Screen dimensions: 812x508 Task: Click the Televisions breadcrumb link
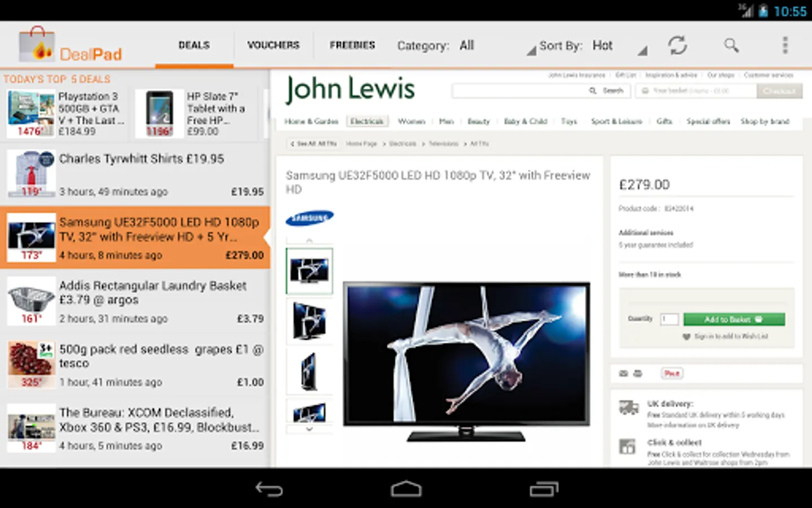pos(443,144)
